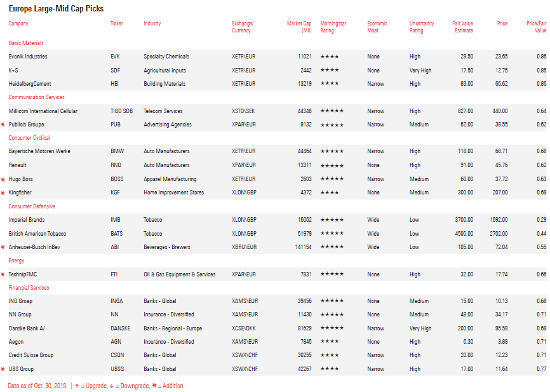Click the star rating for Evonik Industries
Viewport: 550px width, 392px height.
point(329,57)
